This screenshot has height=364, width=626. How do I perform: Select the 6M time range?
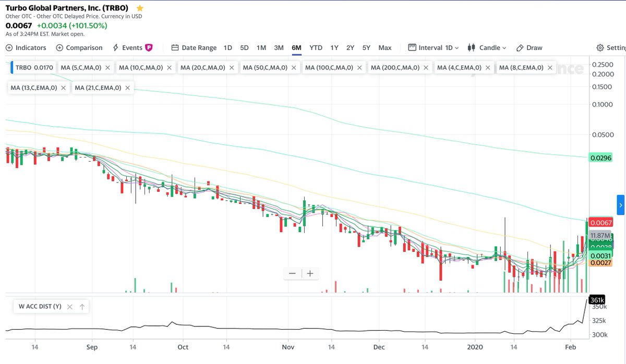(297, 47)
